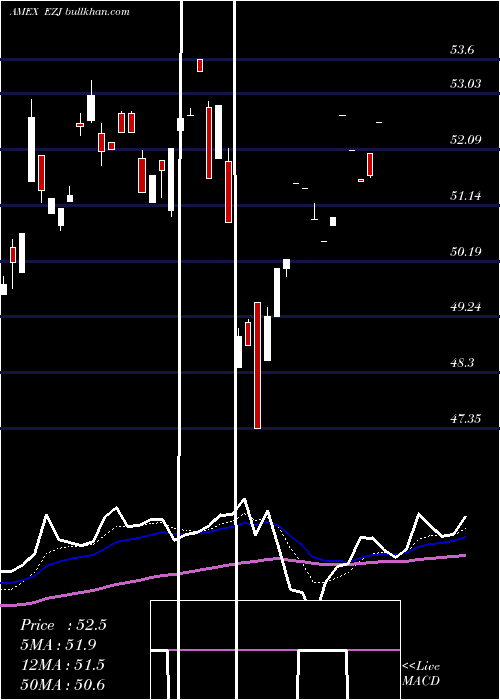Click the 52.09 price level label
Viewport: 500px width, 700px height.
466,140
